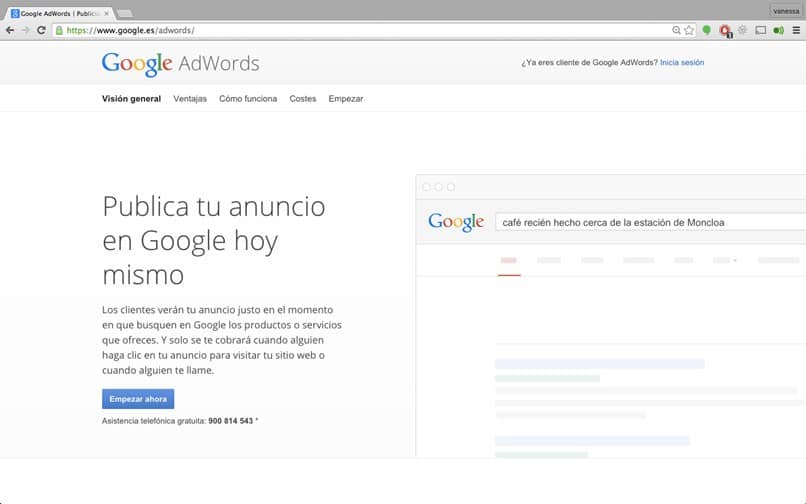Click the green circle extension icon
Image resolution: width=806 pixels, height=504 pixels.
pos(707,30)
